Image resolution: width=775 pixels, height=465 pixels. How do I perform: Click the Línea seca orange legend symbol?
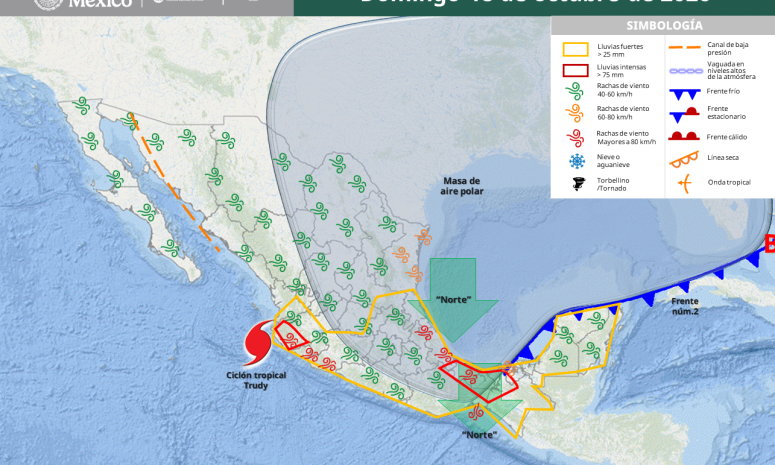click(684, 160)
